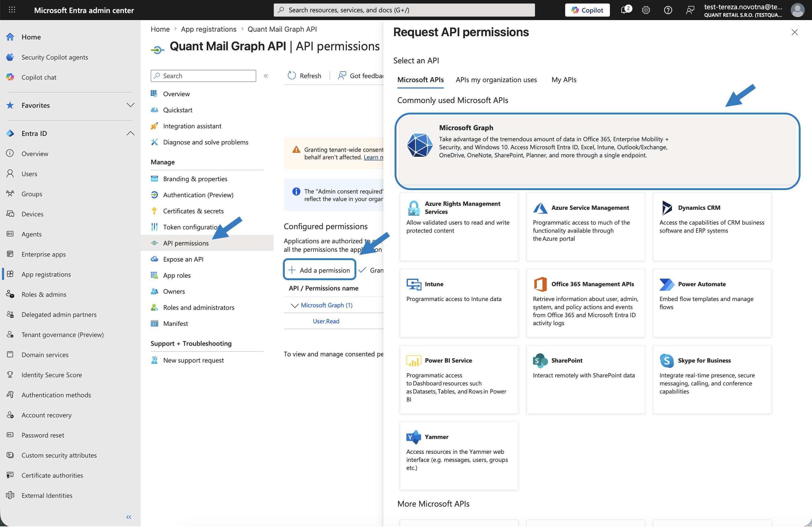Click the app menu Search field
Viewport: 812px width, 527px height.
[x=203, y=76]
